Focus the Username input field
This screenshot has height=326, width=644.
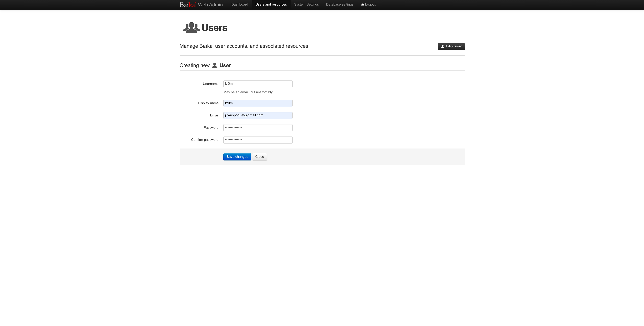257,84
